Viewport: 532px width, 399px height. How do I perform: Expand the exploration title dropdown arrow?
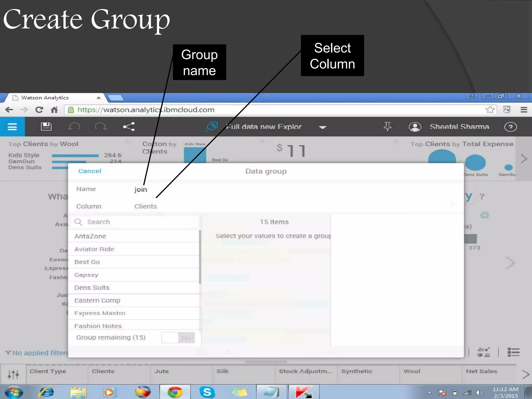323,127
